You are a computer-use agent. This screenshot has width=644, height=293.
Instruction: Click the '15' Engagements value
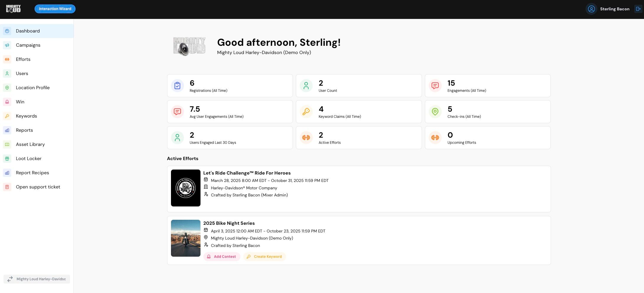point(451,83)
